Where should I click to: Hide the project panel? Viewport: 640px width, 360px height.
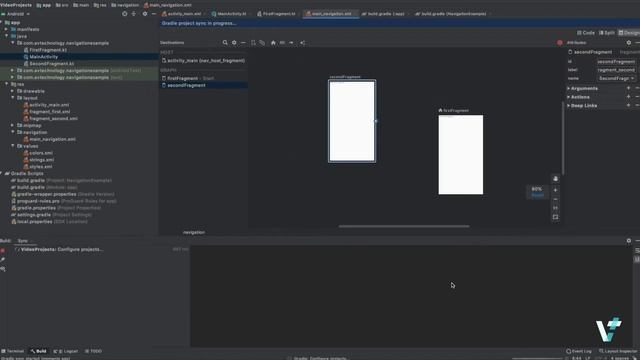[153, 14]
